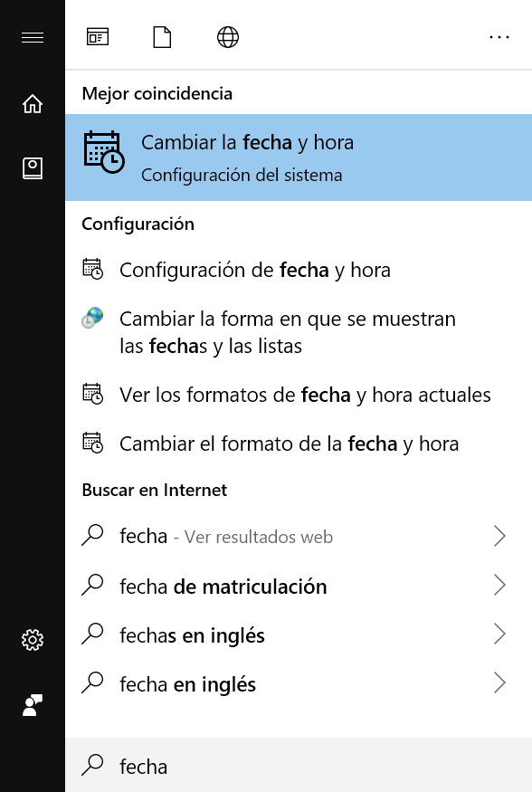
Task: Open the hamburger menu in sidebar
Action: (33, 37)
